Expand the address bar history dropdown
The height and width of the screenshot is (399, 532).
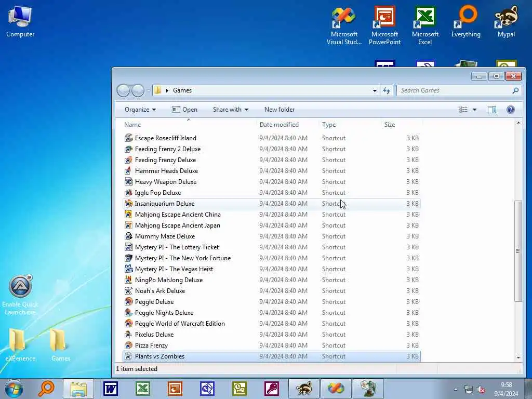pos(375,90)
